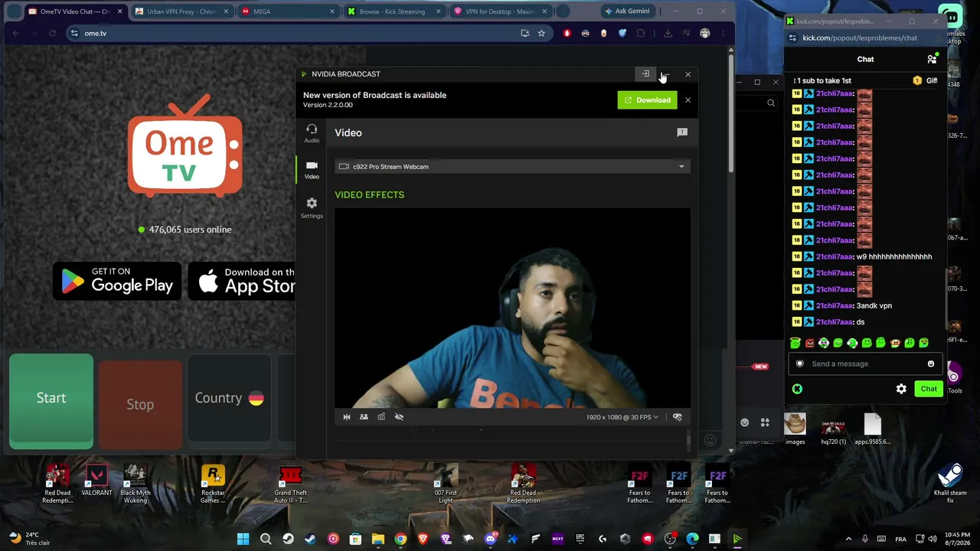Click the Kick logo below message field

point(797,389)
